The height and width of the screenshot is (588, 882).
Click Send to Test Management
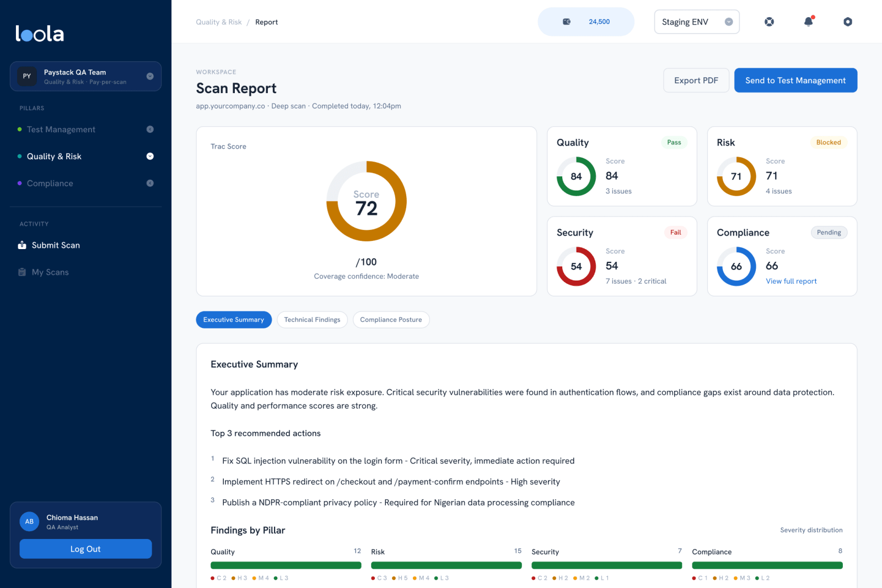coord(795,80)
